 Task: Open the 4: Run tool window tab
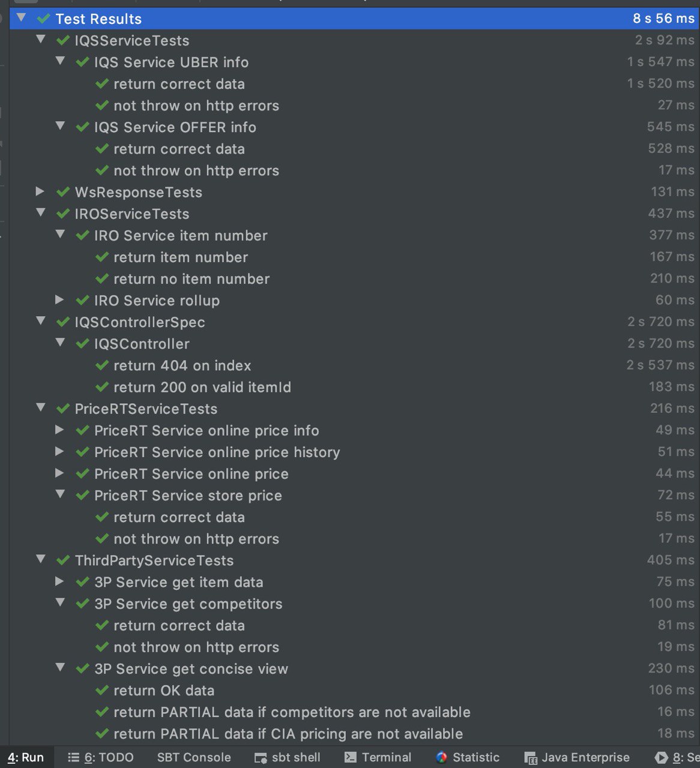[26, 757]
